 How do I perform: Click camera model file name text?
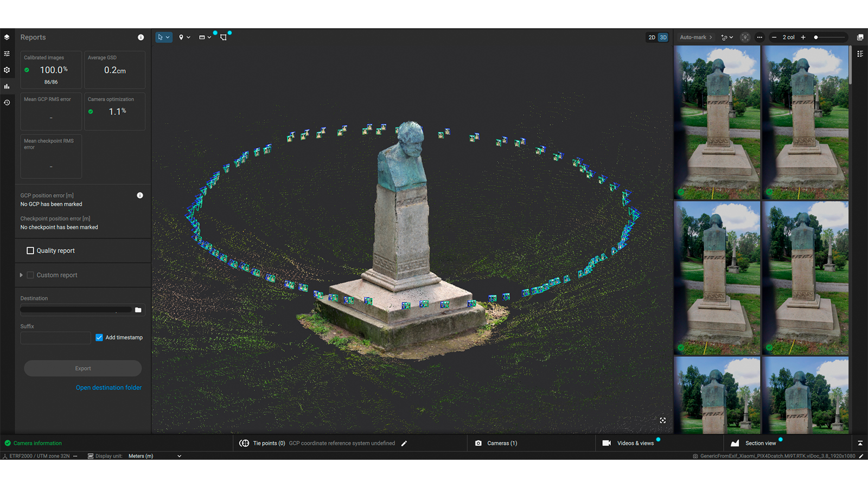[778, 456]
